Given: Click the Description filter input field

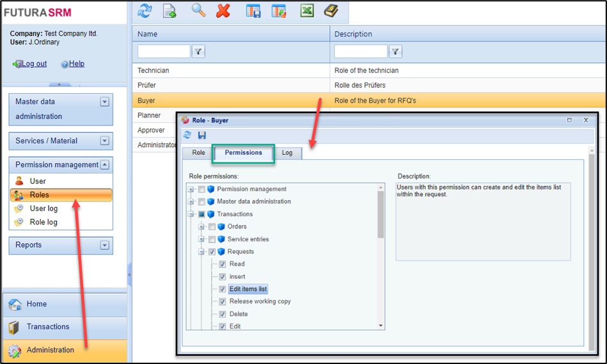Looking at the screenshot, I should (x=361, y=52).
